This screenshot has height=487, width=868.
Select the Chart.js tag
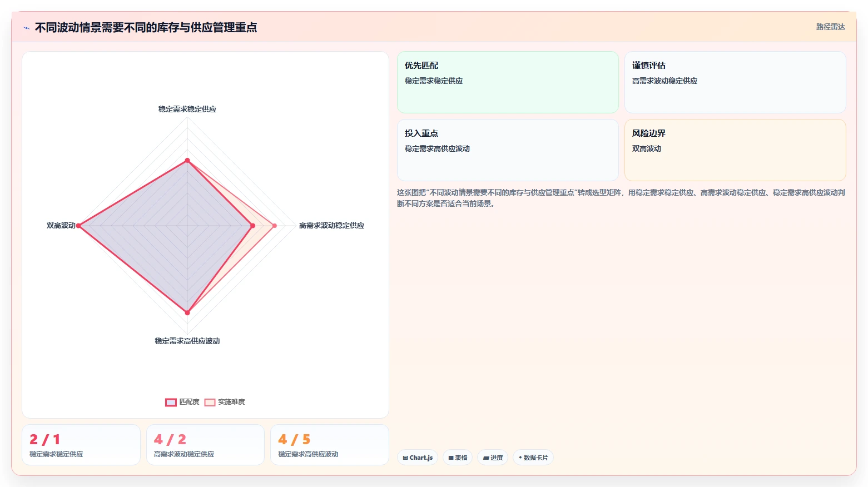click(x=418, y=458)
